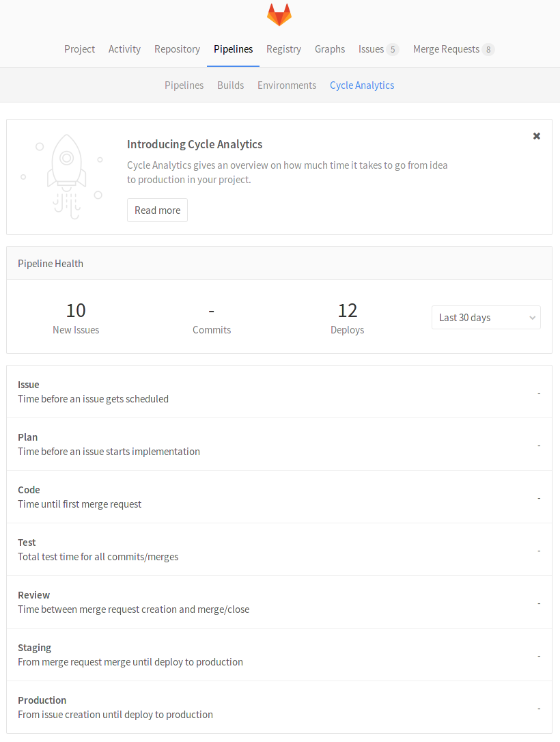Viewport: 560px width, 742px height.
Task: Open the Registry tab
Action: [283, 49]
